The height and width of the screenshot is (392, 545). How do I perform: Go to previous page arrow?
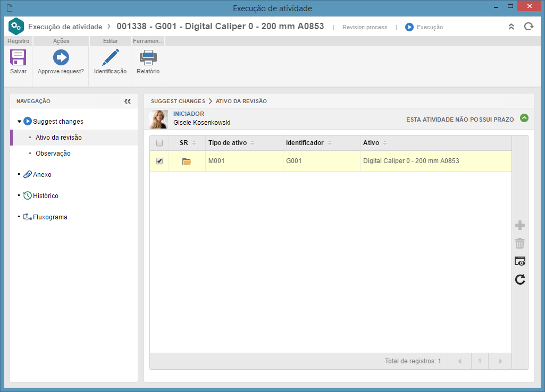point(459,361)
